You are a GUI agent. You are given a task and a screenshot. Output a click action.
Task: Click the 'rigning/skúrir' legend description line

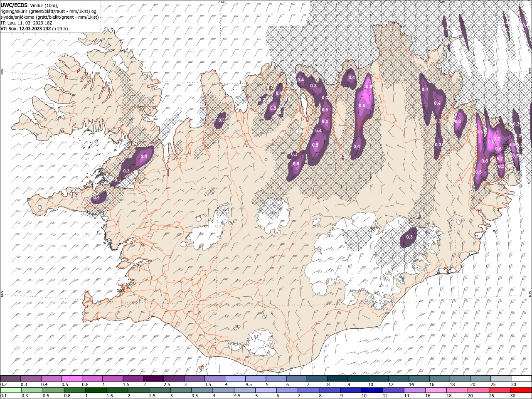[48, 11]
